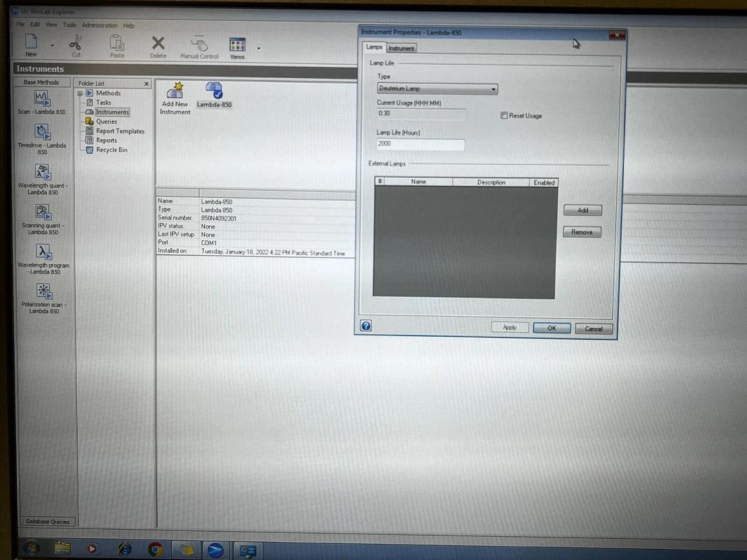Viewport: 747px width, 560px height.
Task: Select Methods in the folder list
Action: coord(108,93)
